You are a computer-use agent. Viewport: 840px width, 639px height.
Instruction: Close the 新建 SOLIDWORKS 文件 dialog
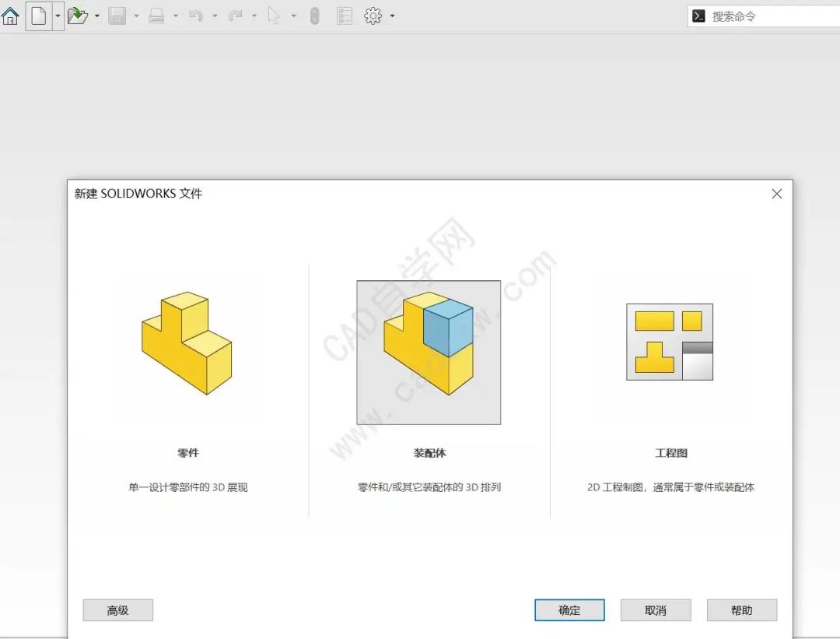[x=777, y=194]
